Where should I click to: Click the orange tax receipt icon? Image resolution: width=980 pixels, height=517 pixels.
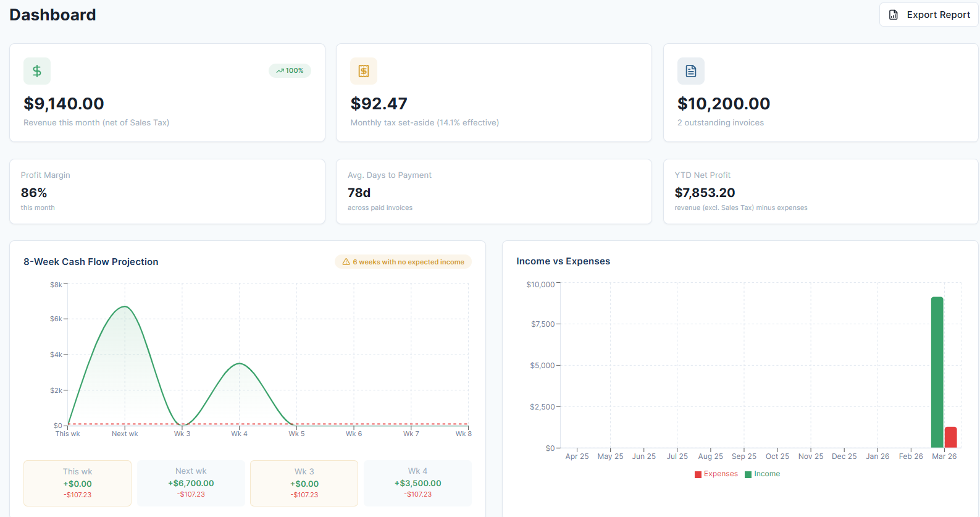coord(364,71)
